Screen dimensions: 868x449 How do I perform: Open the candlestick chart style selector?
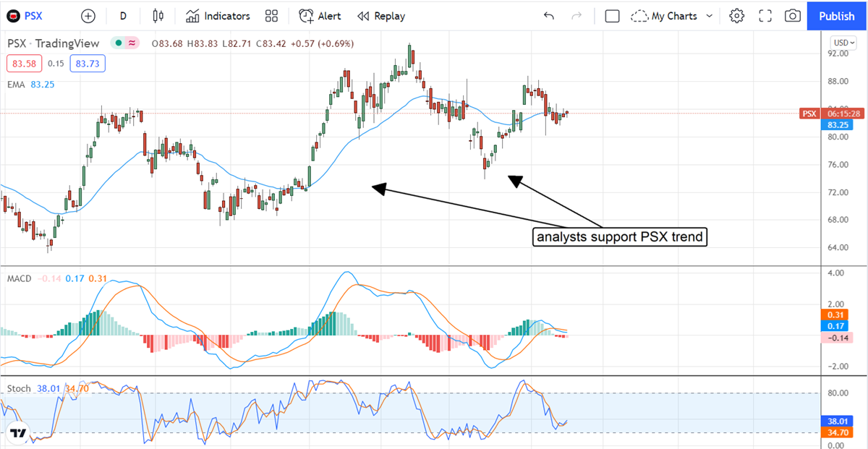(x=159, y=16)
